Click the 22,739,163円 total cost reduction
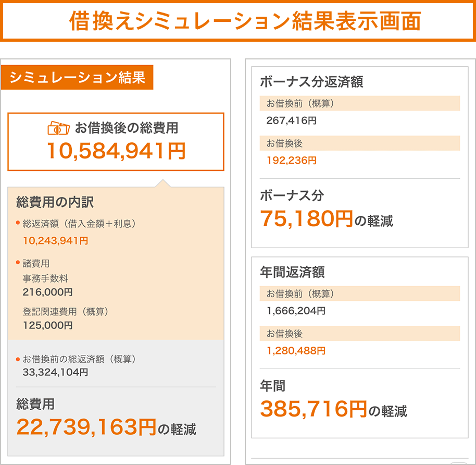This screenshot has height=465, width=476. (x=86, y=426)
